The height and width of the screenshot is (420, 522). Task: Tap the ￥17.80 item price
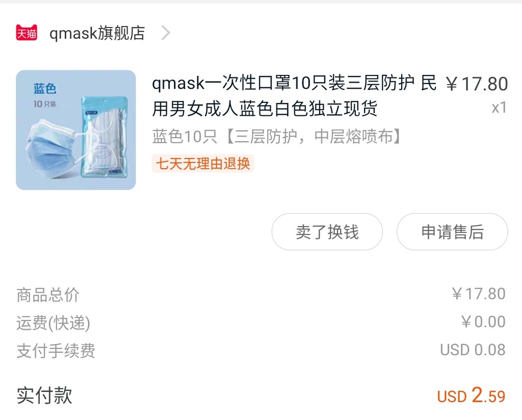coord(477,84)
